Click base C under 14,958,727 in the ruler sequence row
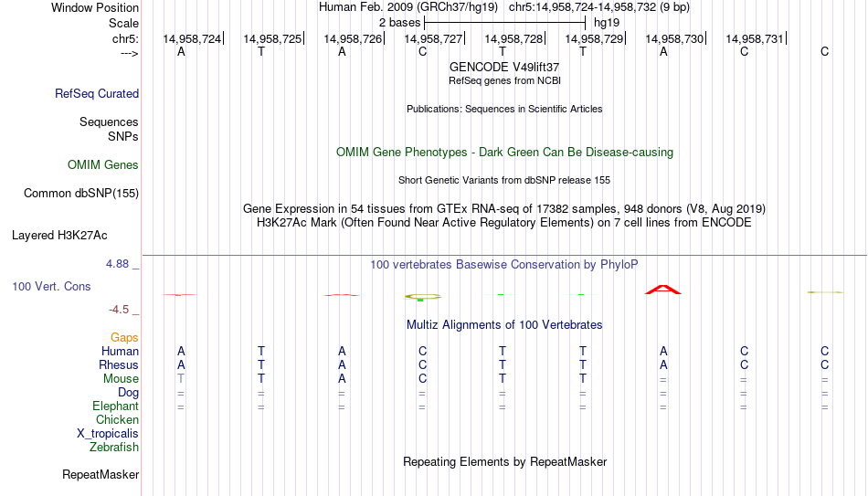This screenshot has height=496, width=868. tap(422, 51)
